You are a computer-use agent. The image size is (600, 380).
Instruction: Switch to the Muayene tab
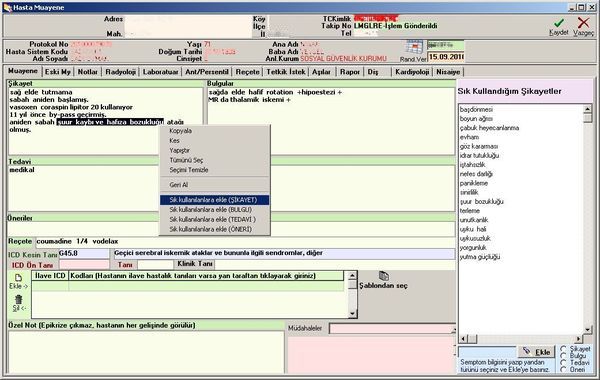tap(23, 71)
